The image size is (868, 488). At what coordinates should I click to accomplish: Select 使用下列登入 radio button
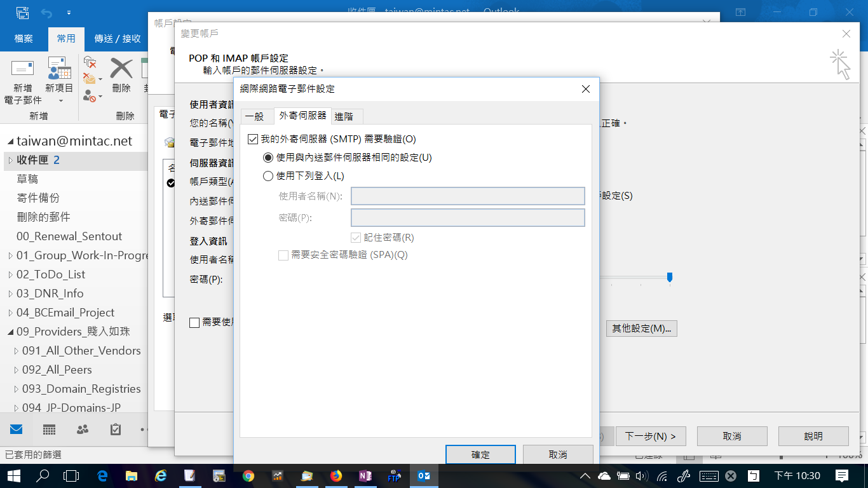tap(268, 176)
